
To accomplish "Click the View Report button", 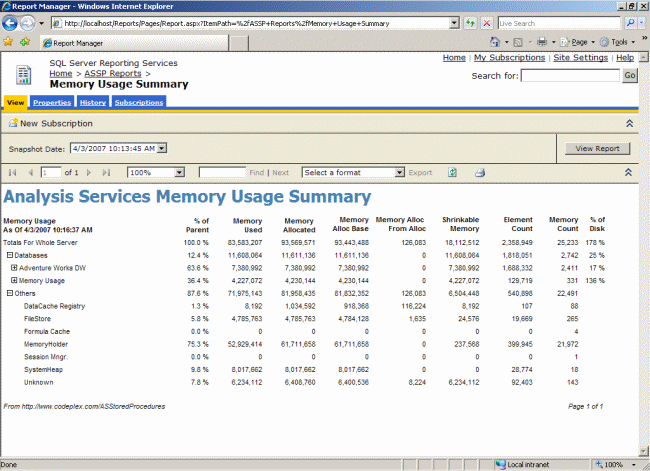I will (x=597, y=148).
